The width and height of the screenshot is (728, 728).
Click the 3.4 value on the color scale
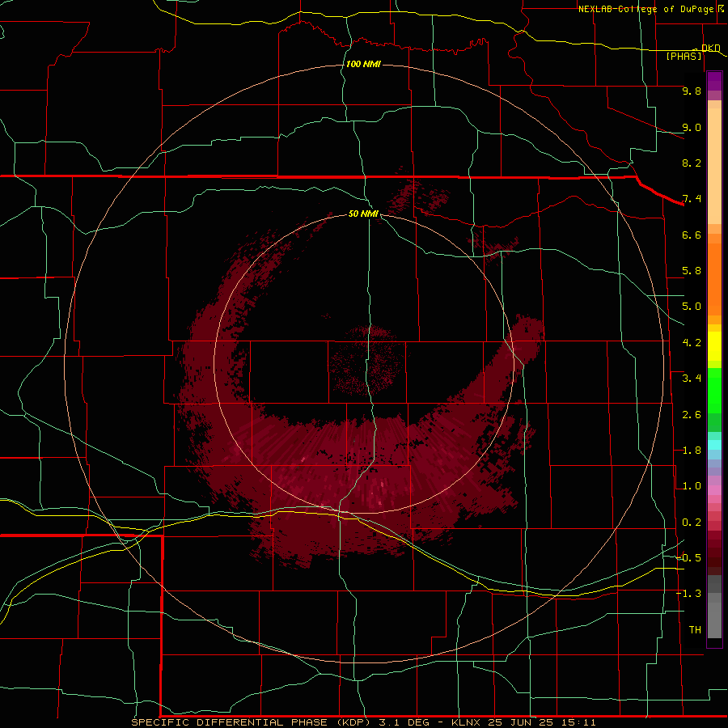pyautogui.click(x=692, y=379)
